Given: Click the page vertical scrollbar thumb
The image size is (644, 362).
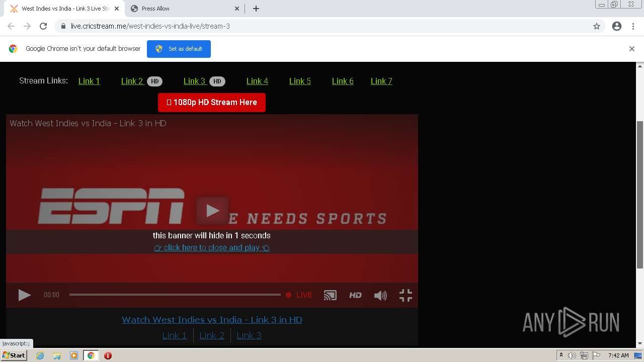Looking at the screenshot, I should (x=640, y=195).
